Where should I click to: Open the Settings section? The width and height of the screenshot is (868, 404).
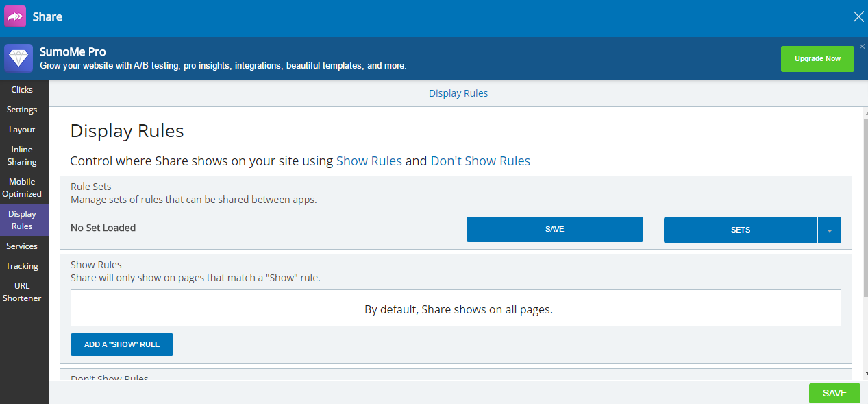22,110
